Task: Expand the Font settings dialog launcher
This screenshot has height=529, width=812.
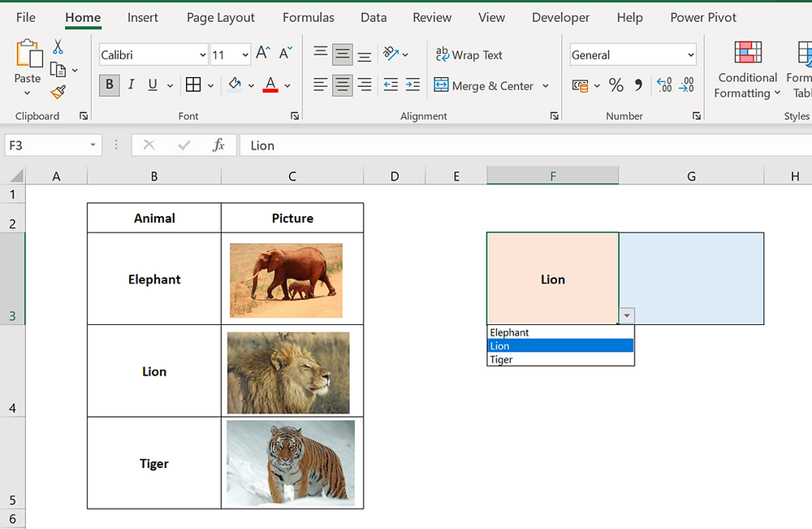Action: (294, 116)
